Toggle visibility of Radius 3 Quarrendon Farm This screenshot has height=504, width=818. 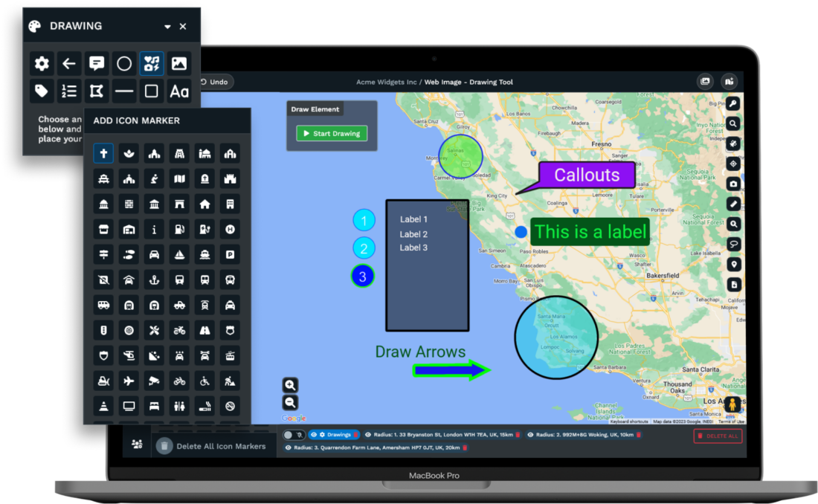coord(289,448)
